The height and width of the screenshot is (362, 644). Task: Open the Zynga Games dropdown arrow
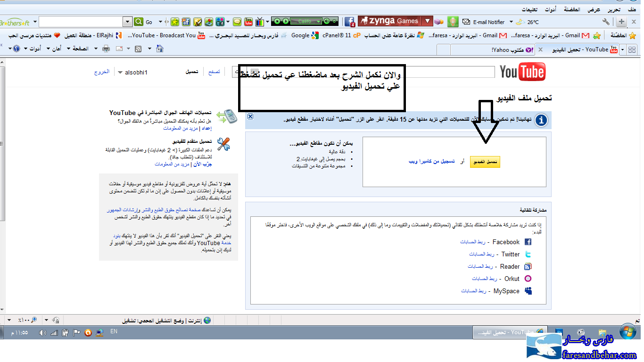427,21
